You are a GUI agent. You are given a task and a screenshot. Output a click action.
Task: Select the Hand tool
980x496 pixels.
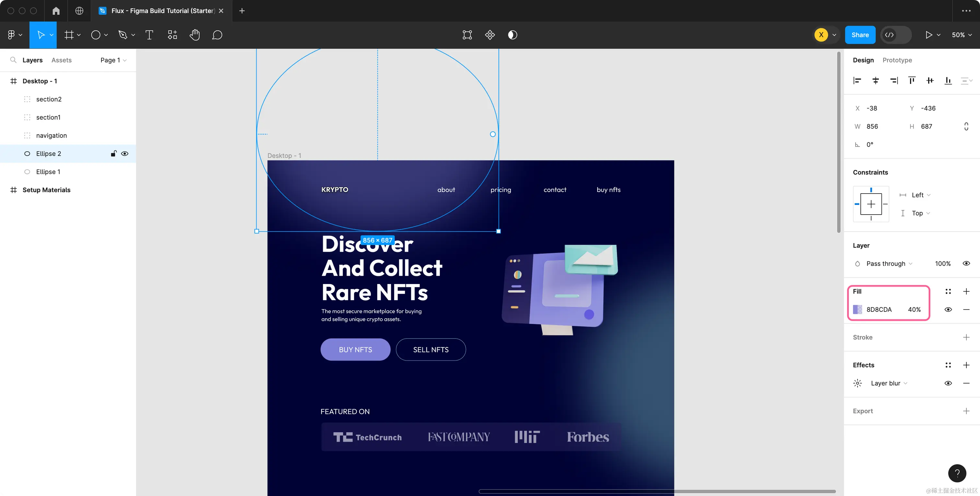[194, 35]
